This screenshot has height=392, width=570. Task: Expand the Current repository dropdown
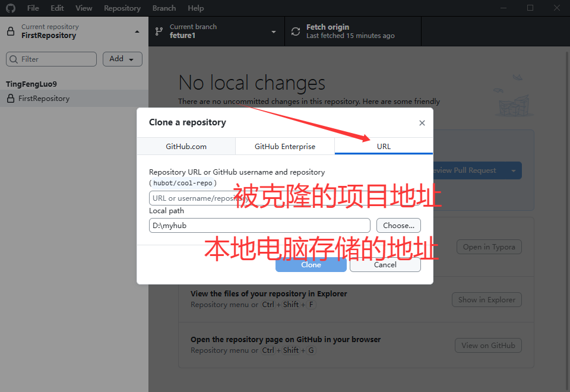pyautogui.click(x=137, y=31)
